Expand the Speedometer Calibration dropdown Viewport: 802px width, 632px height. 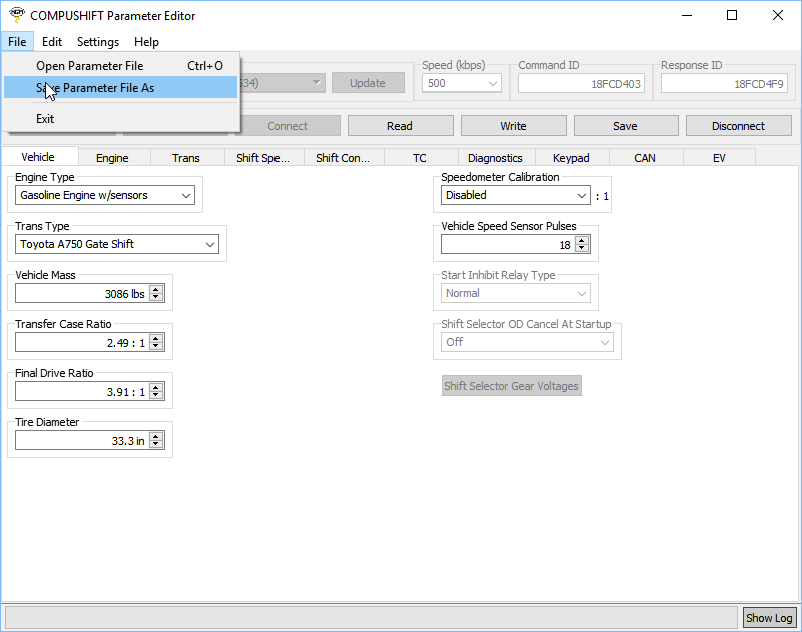pyautogui.click(x=515, y=196)
